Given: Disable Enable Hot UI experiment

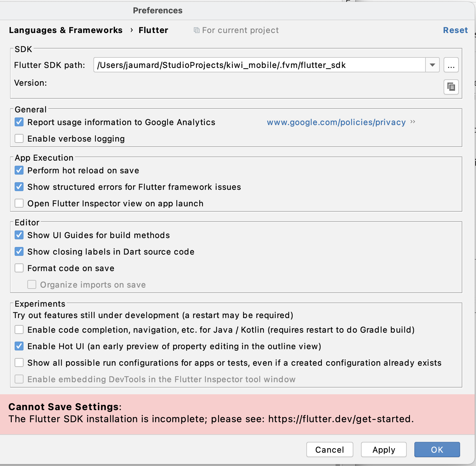Looking at the screenshot, I should (19, 346).
